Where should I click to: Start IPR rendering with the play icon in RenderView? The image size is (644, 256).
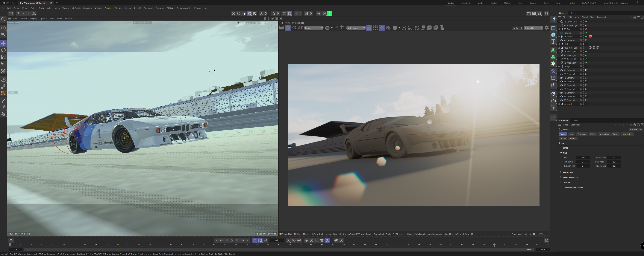(288, 28)
